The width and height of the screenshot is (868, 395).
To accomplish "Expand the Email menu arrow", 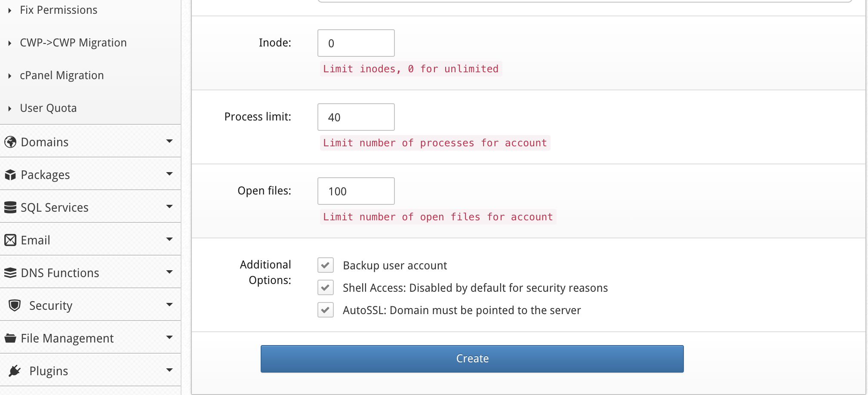I will coord(169,239).
